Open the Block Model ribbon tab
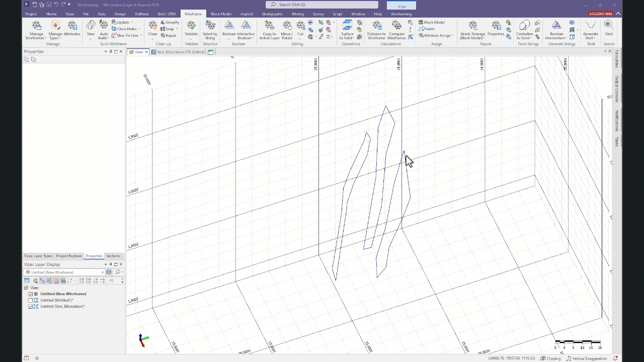 click(221, 14)
